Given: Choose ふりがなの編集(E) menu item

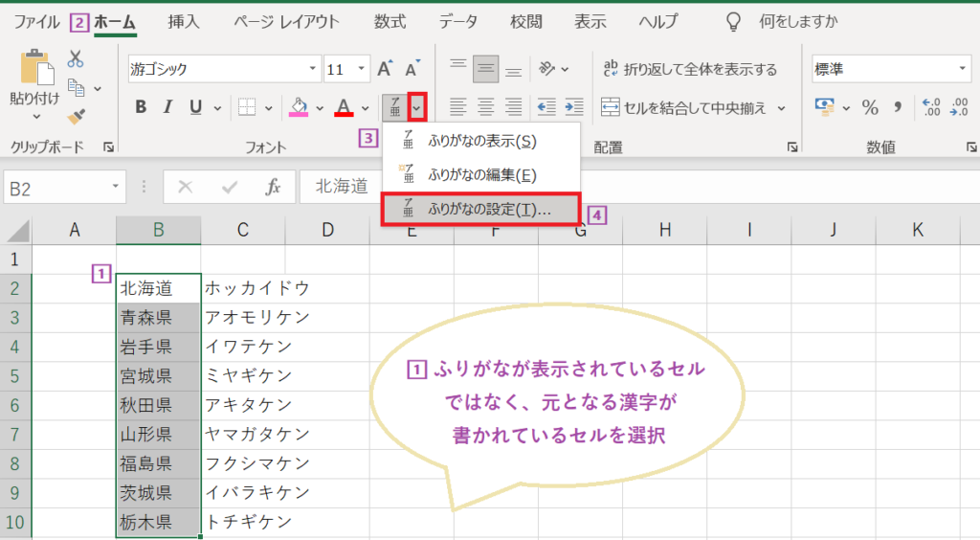Looking at the screenshot, I should pyautogui.click(x=481, y=174).
